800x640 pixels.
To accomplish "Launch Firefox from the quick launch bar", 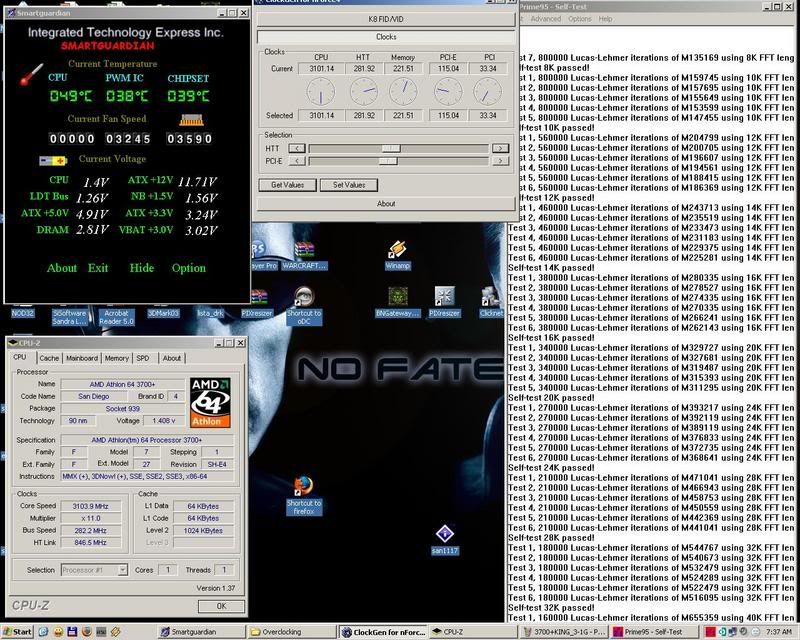I will point(87,632).
